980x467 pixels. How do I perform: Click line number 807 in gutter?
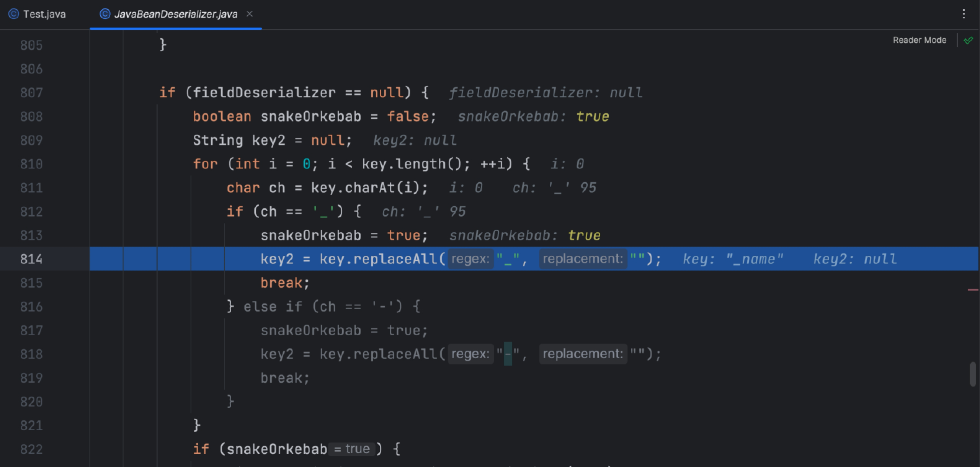pos(31,93)
